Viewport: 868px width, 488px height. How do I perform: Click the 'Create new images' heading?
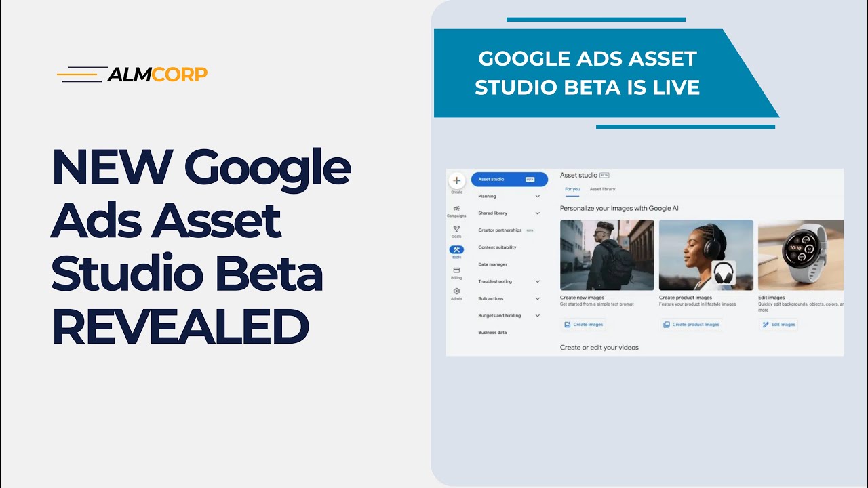coord(582,298)
